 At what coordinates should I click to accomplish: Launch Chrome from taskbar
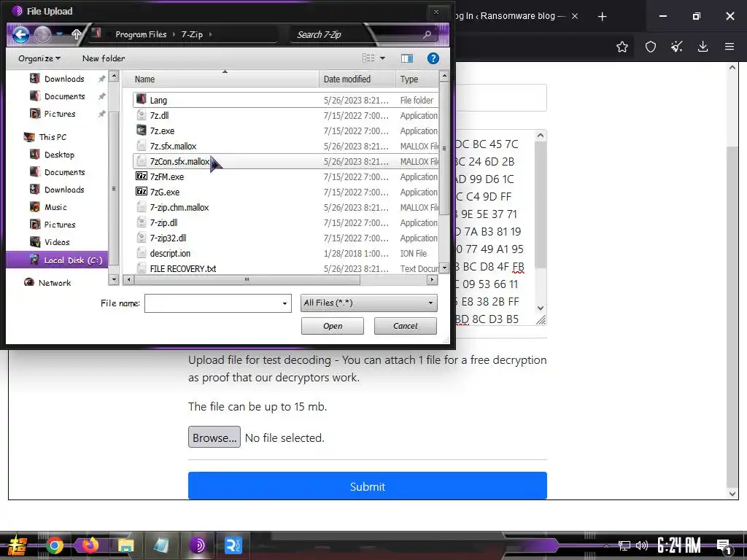(55, 545)
